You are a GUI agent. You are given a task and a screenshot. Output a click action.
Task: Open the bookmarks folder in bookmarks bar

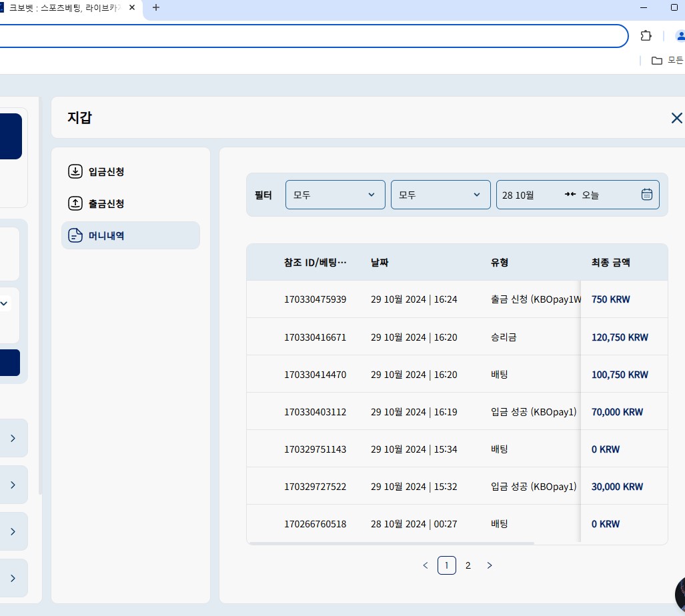[x=668, y=60]
